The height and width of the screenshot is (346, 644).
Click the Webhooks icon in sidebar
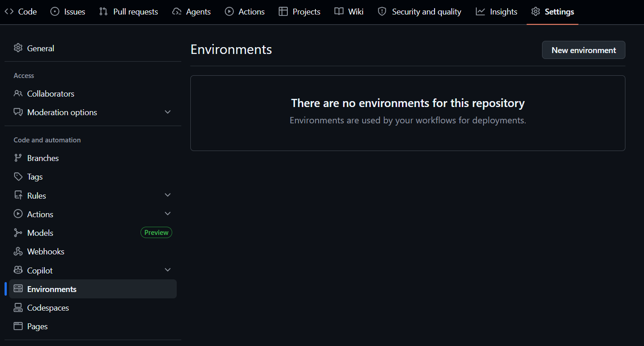pyautogui.click(x=18, y=251)
